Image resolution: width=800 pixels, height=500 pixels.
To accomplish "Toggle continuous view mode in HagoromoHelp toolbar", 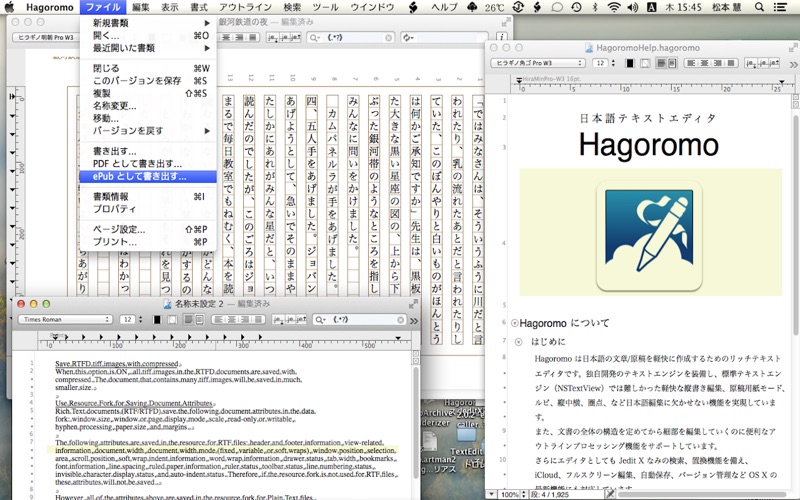I will (x=661, y=63).
